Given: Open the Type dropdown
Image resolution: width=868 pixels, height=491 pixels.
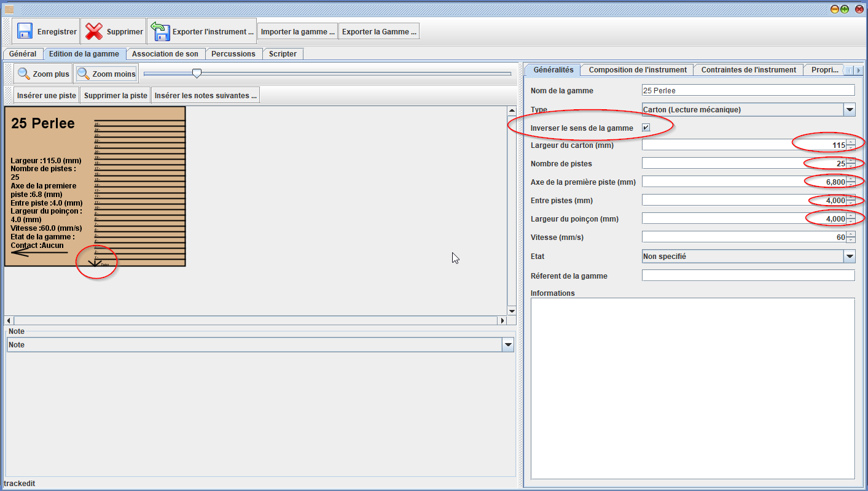Looking at the screenshot, I should (849, 110).
